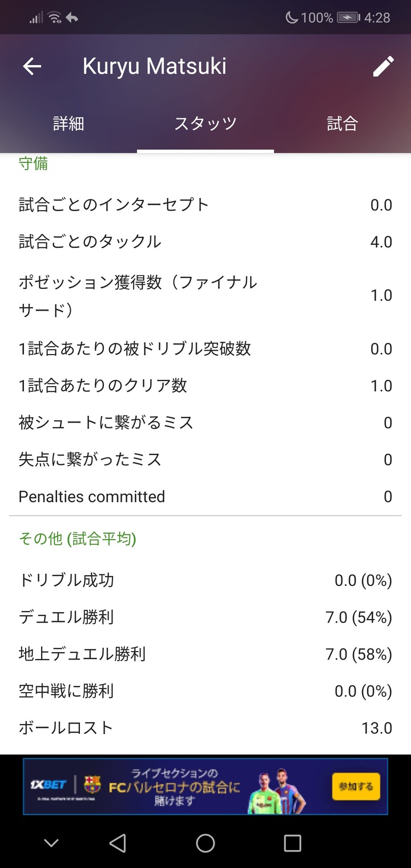This screenshot has height=868, width=411.
Task: Select the 試合ごとのタックル stat row
Action: coord(205,242)
